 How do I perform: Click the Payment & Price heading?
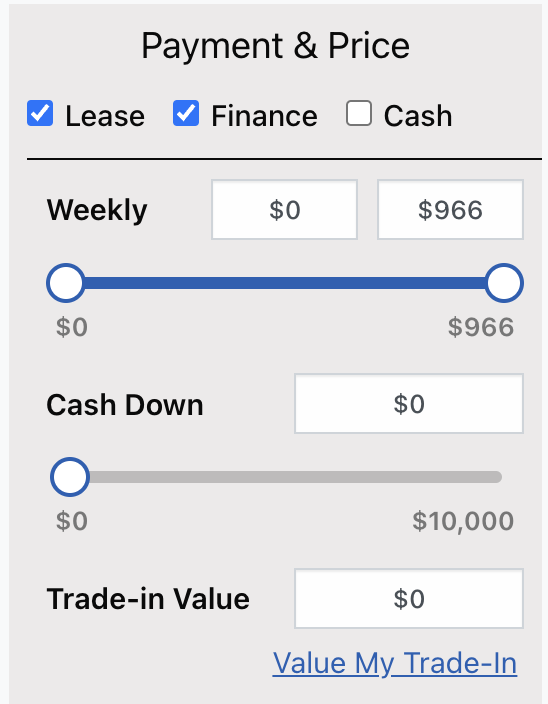tap(276, 46)
